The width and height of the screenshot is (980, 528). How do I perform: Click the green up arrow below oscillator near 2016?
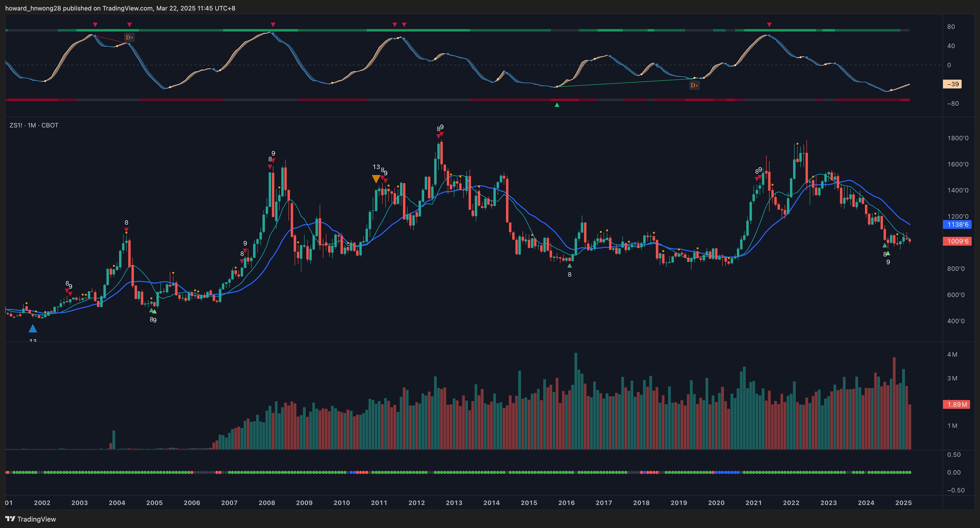point(557,105)
